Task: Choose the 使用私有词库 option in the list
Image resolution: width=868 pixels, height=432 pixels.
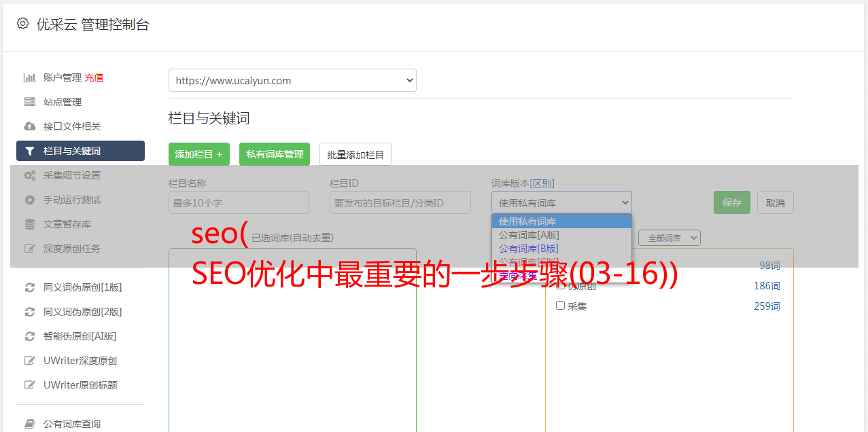Action: (x=561, y=221)
